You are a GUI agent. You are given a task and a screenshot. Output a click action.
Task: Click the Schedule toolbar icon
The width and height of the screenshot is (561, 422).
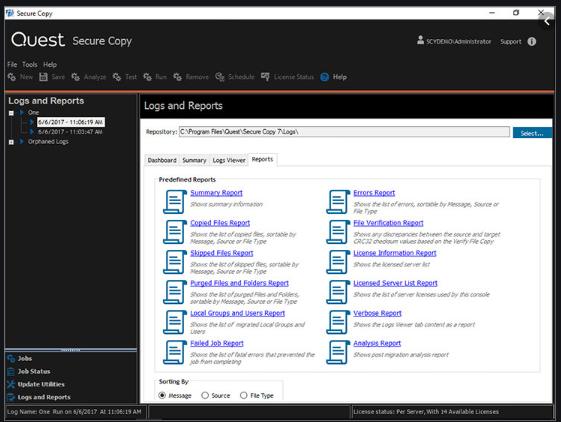[220, 77]
